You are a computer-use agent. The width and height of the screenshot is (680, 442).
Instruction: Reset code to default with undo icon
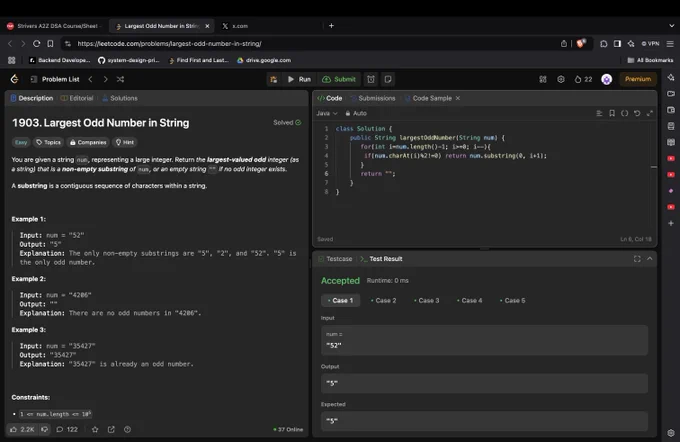pyautogui.click(x=637, y=113)
